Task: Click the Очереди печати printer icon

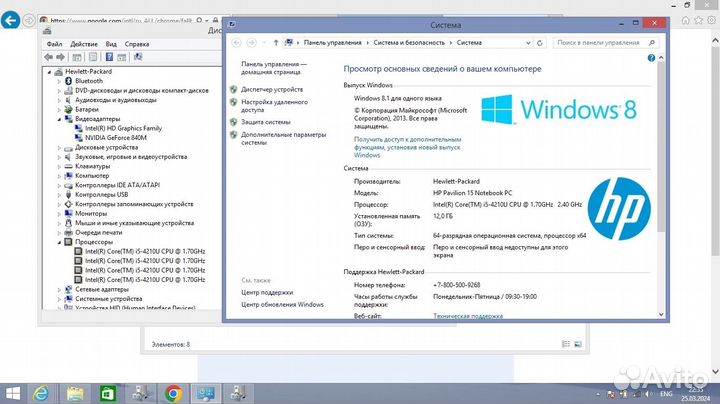Action: [68, 232]
